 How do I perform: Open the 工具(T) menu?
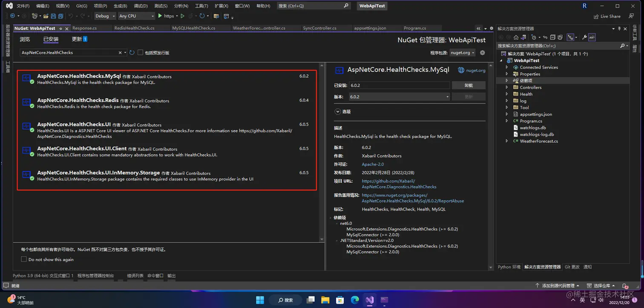pos(201,6)
